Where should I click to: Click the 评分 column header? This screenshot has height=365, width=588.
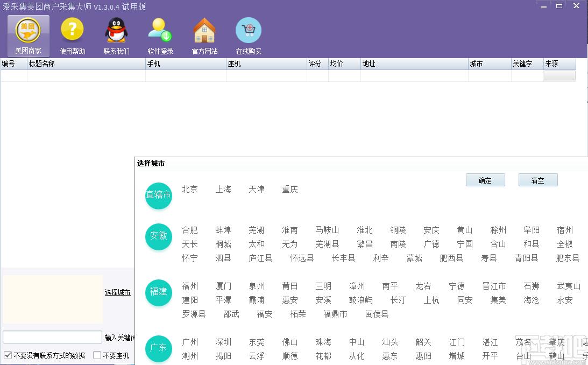click(317, 64)
